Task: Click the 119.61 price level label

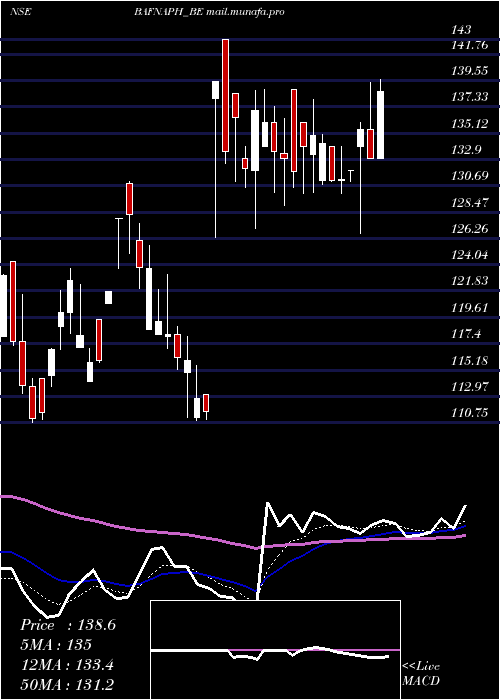Action: [x=469, y=308]
